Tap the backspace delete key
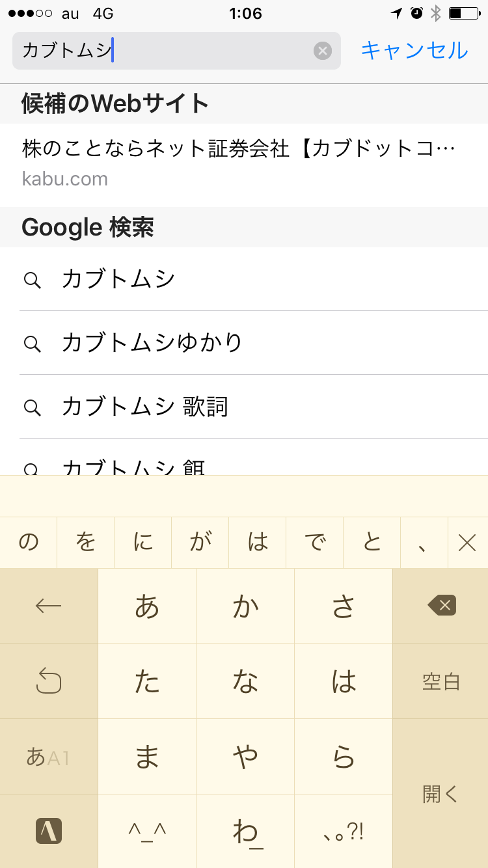 [x=442, y=606]
